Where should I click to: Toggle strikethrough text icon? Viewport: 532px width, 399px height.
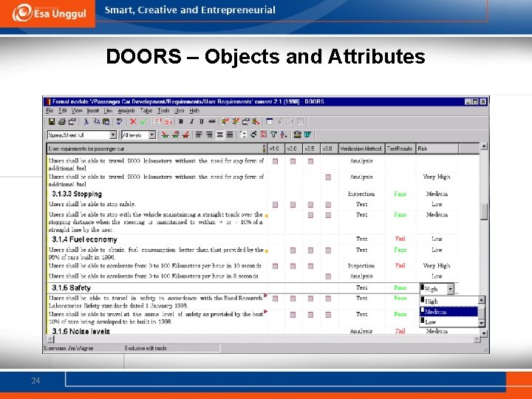point(212,121)
